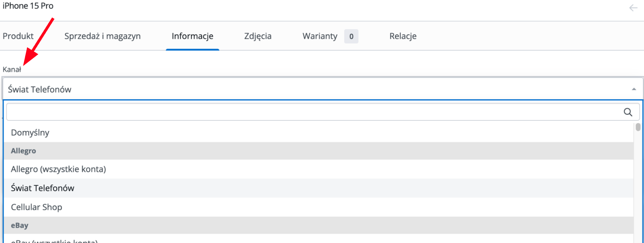The image size is (644, 243).
Task: Select the Informacje tab
Action: 192,36
